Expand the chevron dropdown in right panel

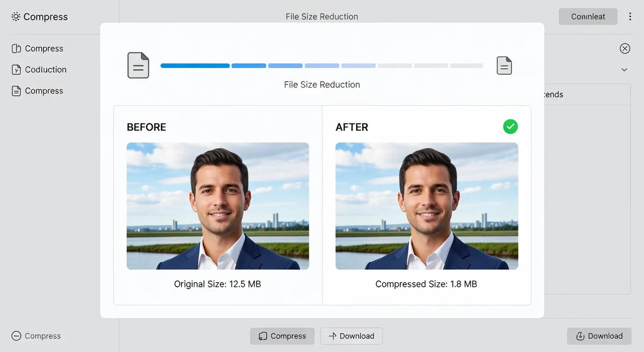coord(624,70)
